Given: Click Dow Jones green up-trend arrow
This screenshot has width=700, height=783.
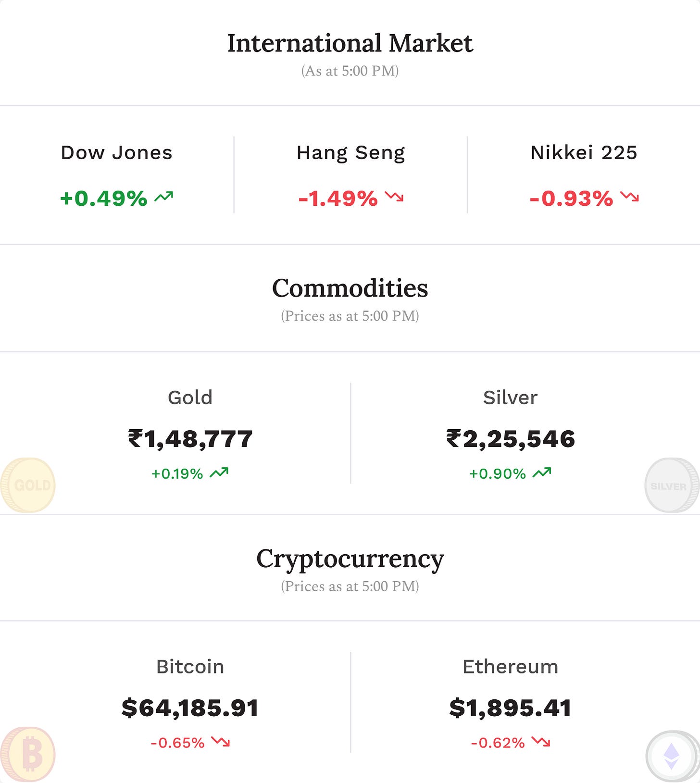Looking at the screenshot, I should [x=163, y=197].
